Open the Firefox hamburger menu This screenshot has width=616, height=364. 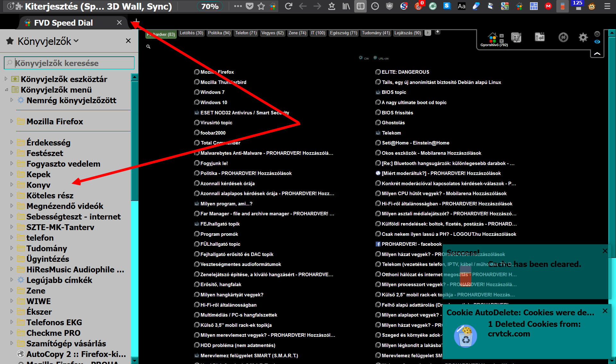point(607,6)
